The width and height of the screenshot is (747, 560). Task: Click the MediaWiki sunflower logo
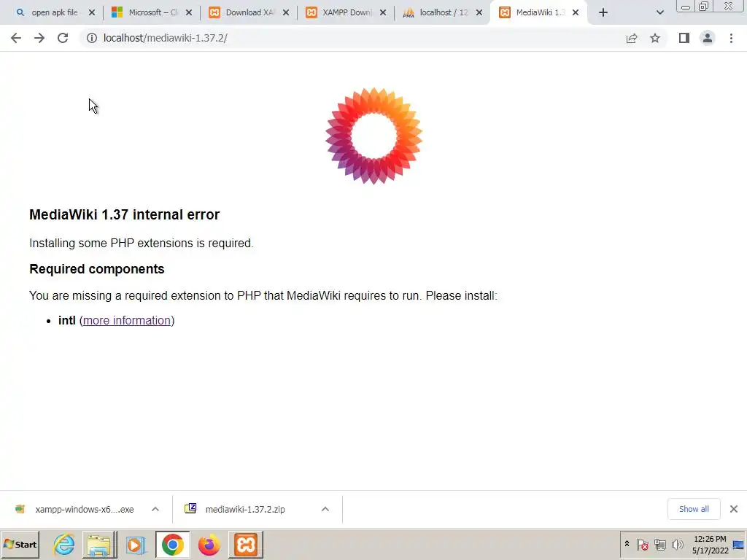tap(374, 136)
